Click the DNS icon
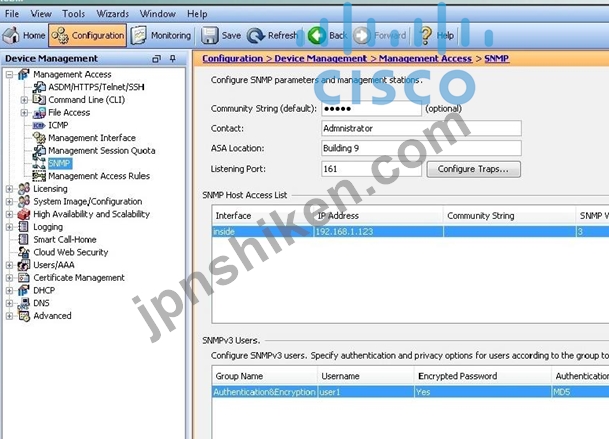The height and width of the screenshot is (439, 609). 24,303
